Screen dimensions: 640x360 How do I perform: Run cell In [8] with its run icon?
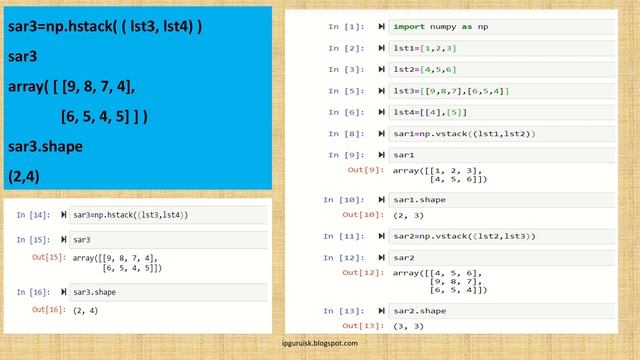pyautogui.click(x=381, y=134)
